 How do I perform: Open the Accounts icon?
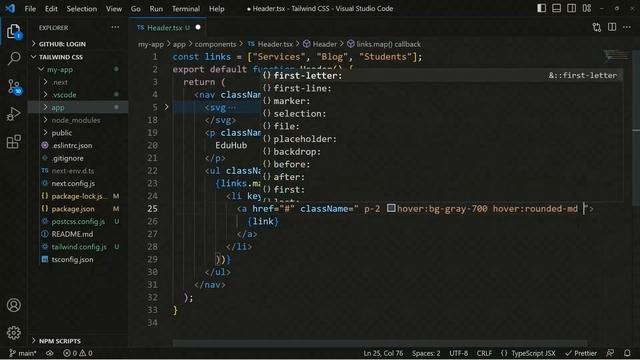pyautogui.click(x=13, y=305)
